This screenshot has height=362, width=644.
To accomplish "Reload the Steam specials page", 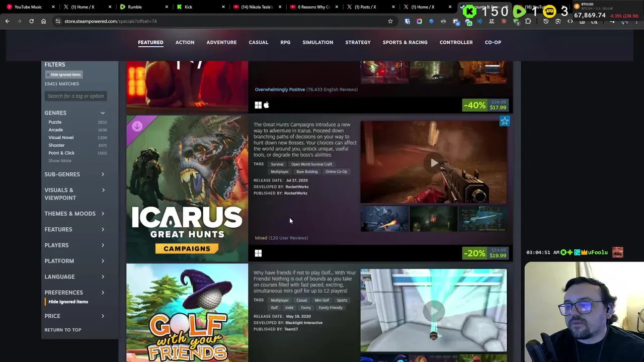I will click(31, 21).
